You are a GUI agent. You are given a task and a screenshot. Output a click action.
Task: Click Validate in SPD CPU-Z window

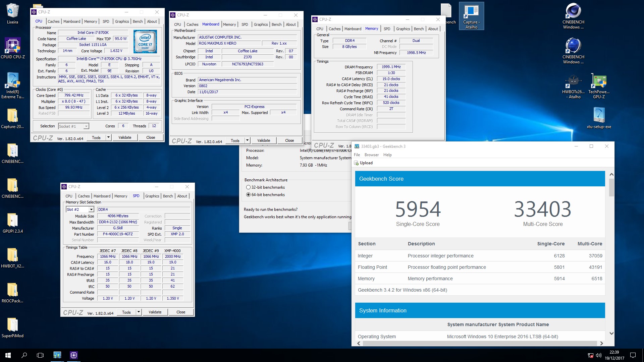click(x=155, y=312)
